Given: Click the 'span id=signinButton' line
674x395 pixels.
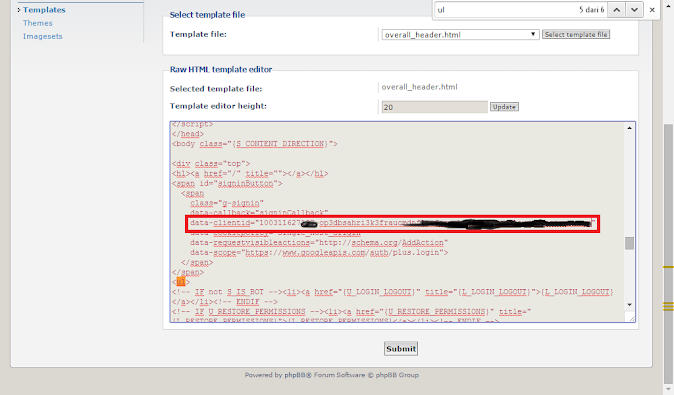Looking at the screenshot, I should point(227,183).
